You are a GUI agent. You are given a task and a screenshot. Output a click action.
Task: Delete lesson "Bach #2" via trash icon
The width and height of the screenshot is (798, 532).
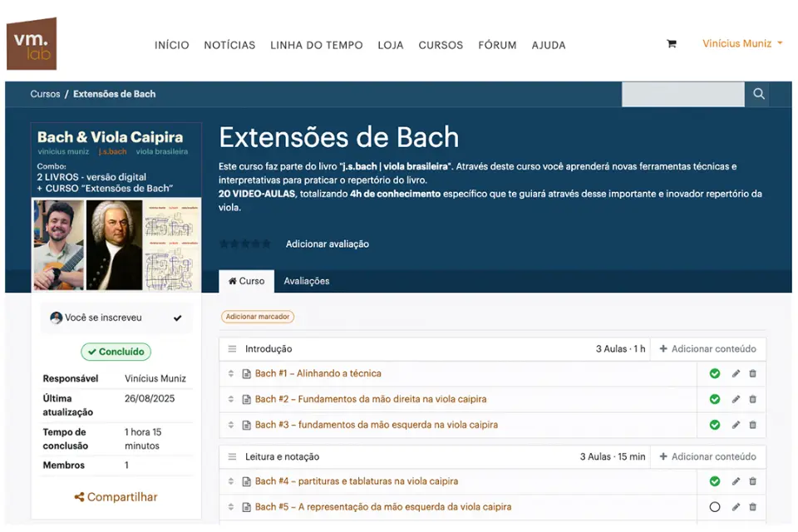click(x=752, y=399)
